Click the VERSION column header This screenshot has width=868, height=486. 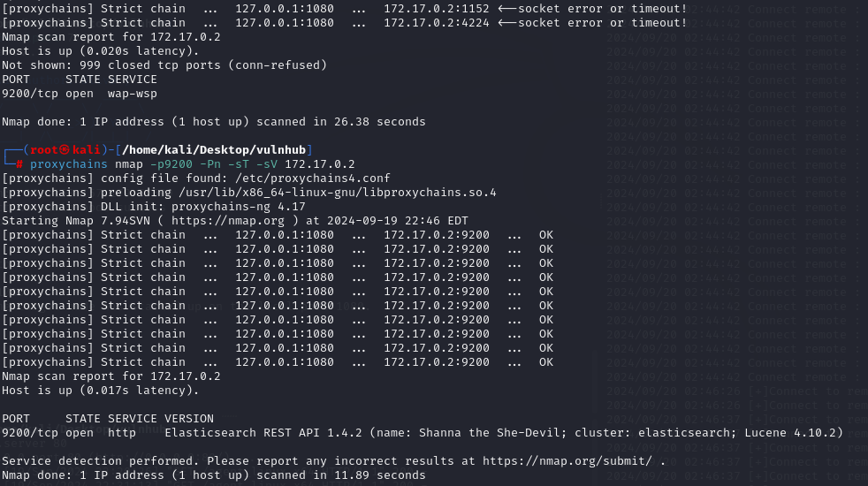(x=193, y=419)
